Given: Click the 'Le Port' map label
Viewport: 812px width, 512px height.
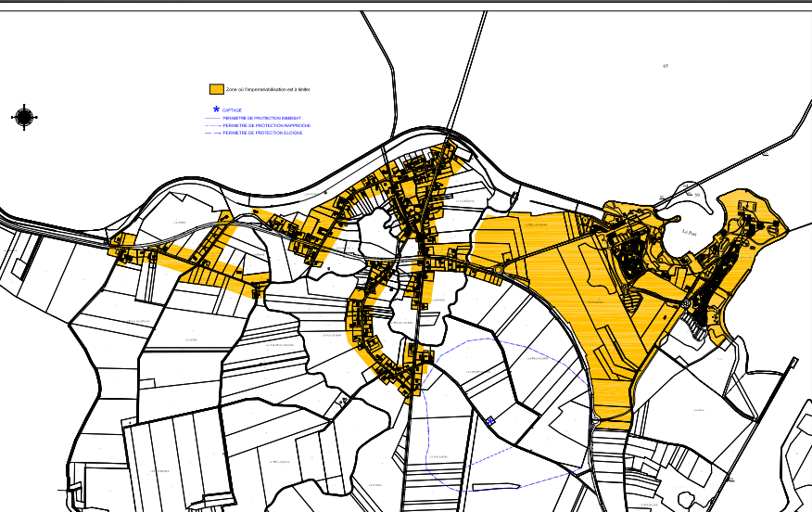Looking at the screenshot, I should tap(688, 231).
